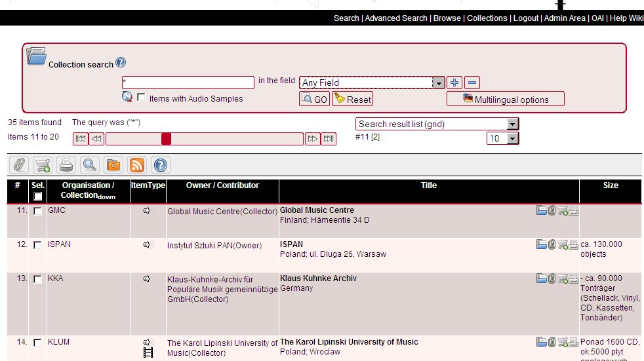Click the magnifier search toolbar icon
The width and height of the screenshot is (644, 361).
tap(90, 165)
